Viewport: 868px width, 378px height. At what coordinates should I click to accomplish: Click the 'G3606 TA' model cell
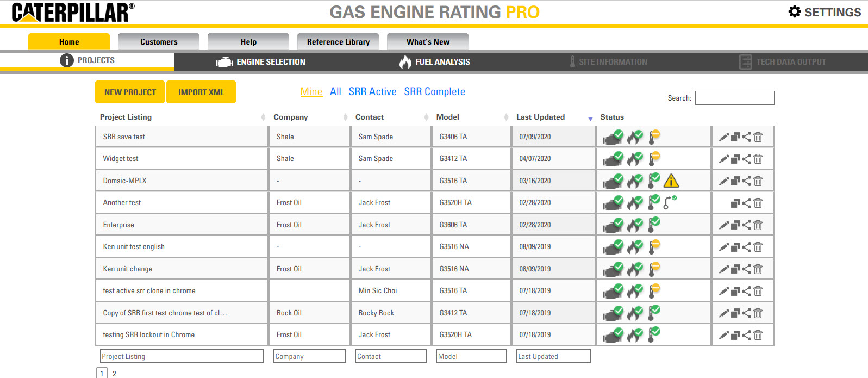pos(453,225)
